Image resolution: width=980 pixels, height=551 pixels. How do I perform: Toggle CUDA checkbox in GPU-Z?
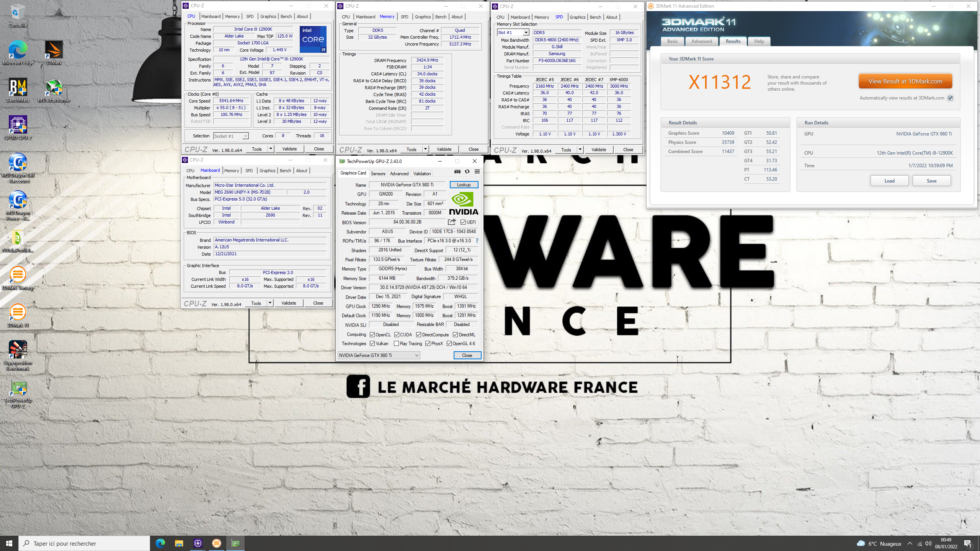click(x=397, y=335)
